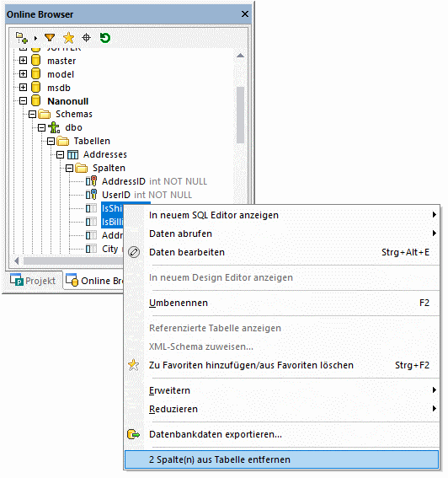The image size is (448, 478).
Task: Close the Online Browser panel
Action: (245, 14)
